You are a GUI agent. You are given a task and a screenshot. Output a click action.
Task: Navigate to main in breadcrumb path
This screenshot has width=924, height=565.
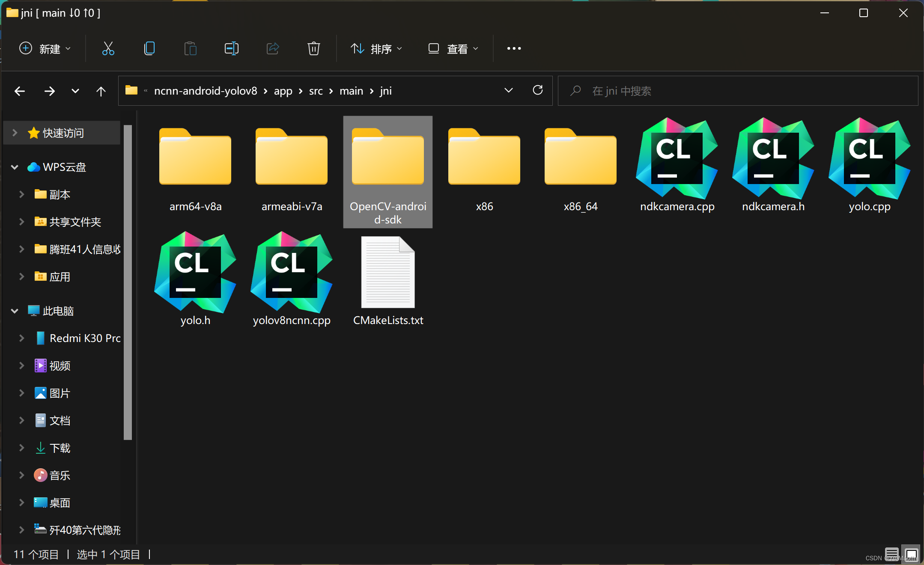351,91
